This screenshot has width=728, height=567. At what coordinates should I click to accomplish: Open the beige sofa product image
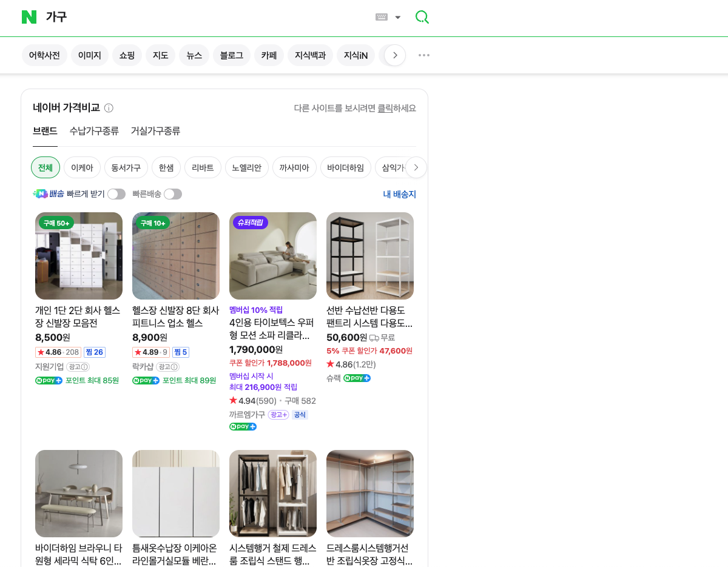click(273, 256)
